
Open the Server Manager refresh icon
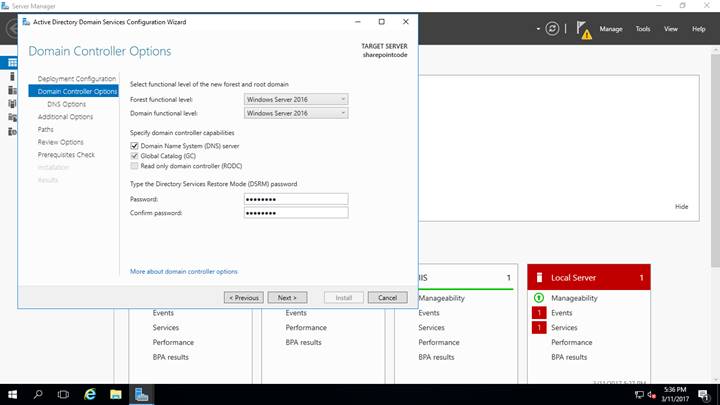552,28
